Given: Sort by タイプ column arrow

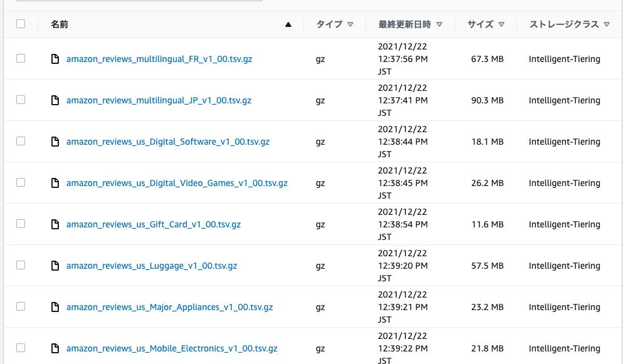Looking at the screenshot, I should (350, 24).
